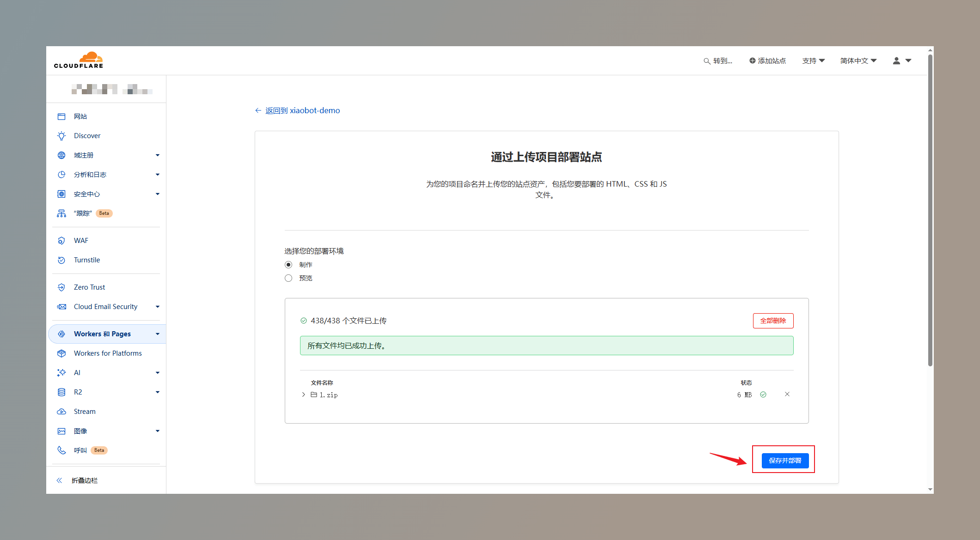Expand the AI sidebar section

[158, 373]
